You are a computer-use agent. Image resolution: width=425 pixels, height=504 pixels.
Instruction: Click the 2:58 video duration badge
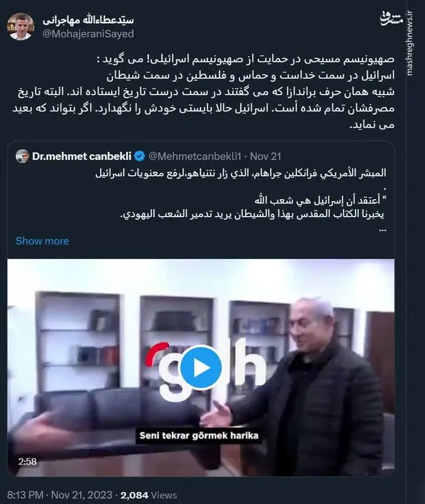point(27,461)
